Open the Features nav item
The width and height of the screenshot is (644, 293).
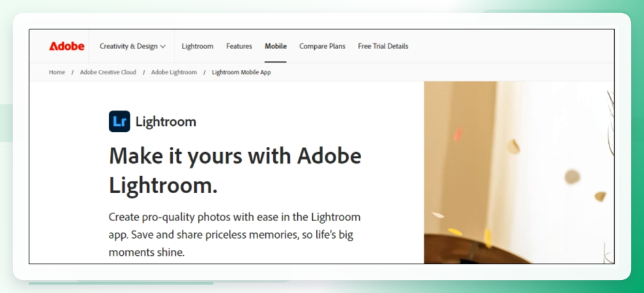239,46
